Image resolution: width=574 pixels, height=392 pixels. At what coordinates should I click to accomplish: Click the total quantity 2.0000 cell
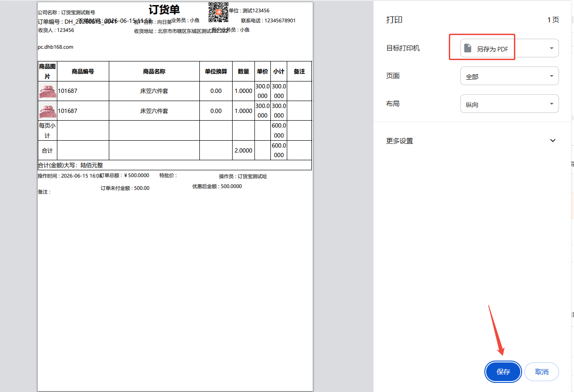(x=244, y=150)
